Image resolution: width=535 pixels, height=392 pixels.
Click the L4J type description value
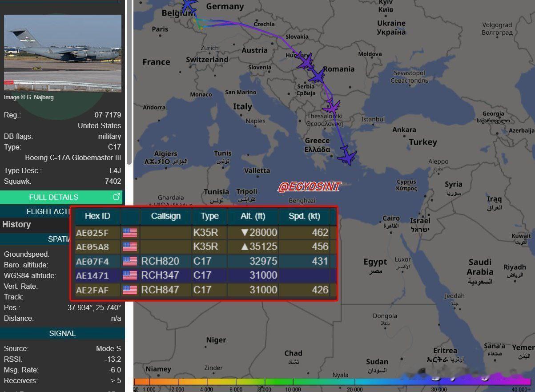click(x=115, y=170)
